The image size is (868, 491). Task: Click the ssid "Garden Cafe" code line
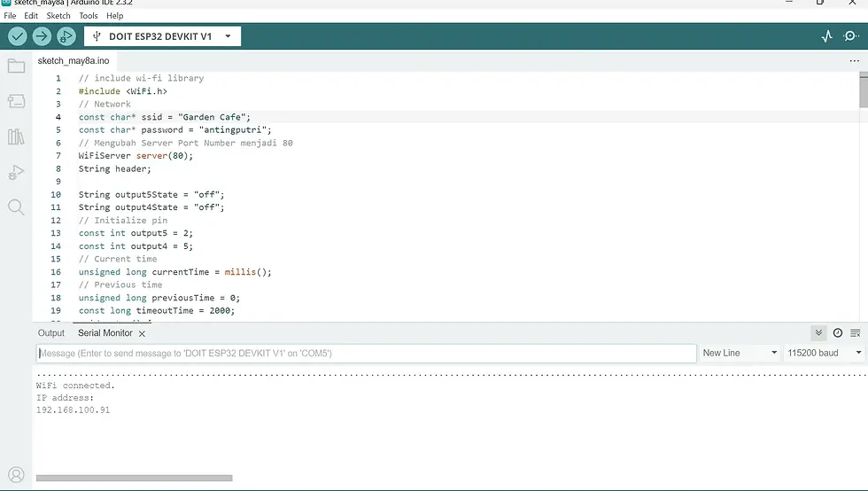click(x=165, y=117)
